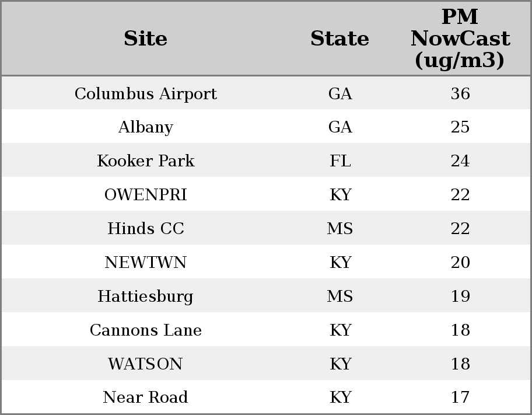This screenshot has width=532, height=415.
Task: Click the NowCast value 25 for Albany
Action: click(x=460, y=127)
